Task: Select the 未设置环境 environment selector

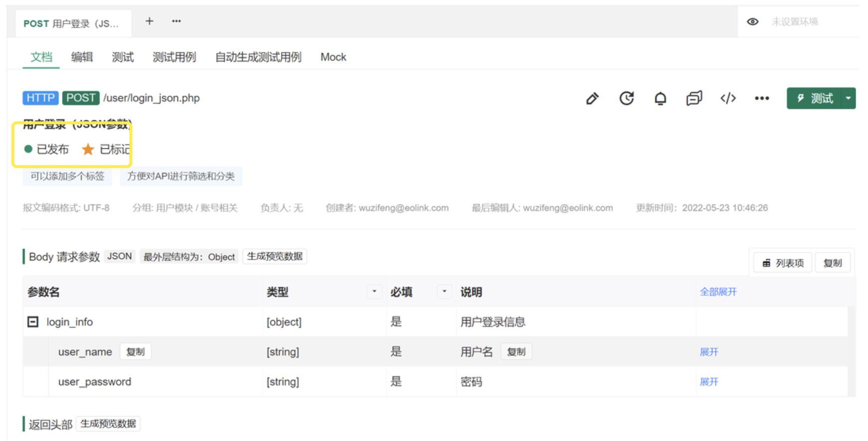Action: pyautogui.click(x=795, y=22)
